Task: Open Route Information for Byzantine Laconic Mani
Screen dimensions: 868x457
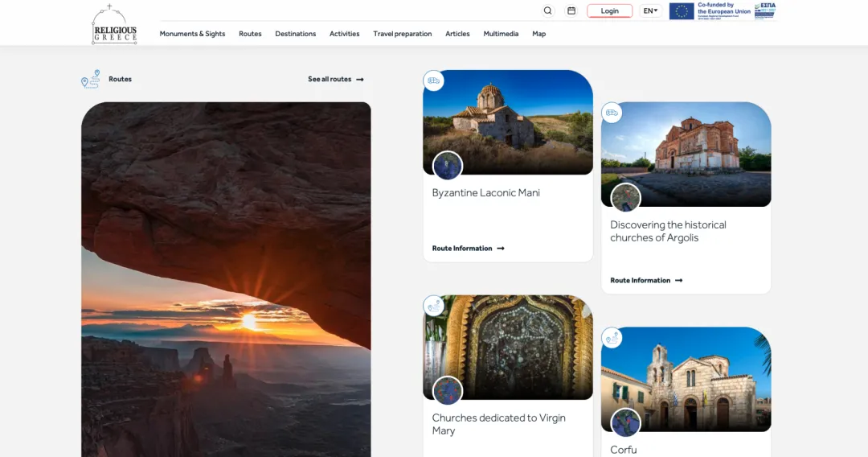Action: (x=468, y=249)
